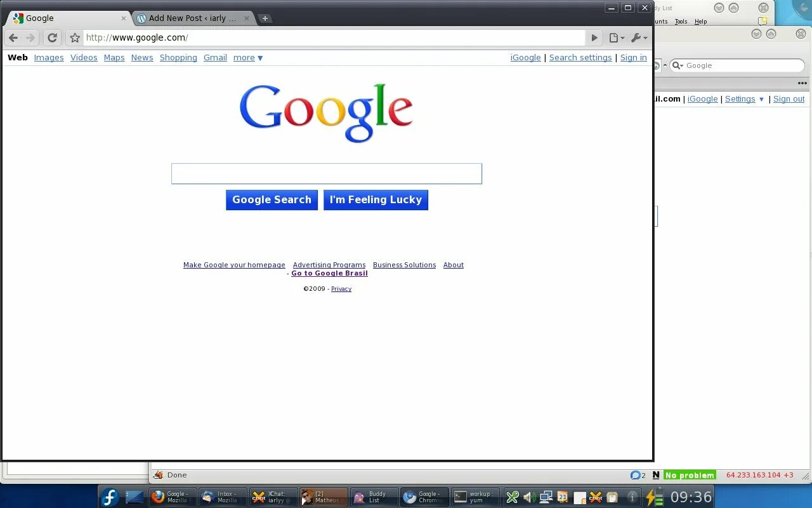Click the green scissors tray icon
The height and width of the screenshot is (508, 812).
point(513,497)
